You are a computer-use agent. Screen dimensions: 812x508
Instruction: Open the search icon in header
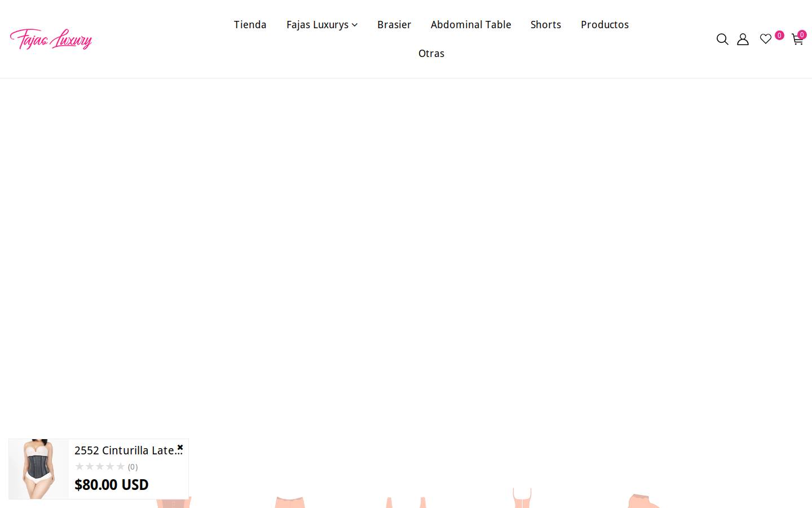(x=722, y=39)
